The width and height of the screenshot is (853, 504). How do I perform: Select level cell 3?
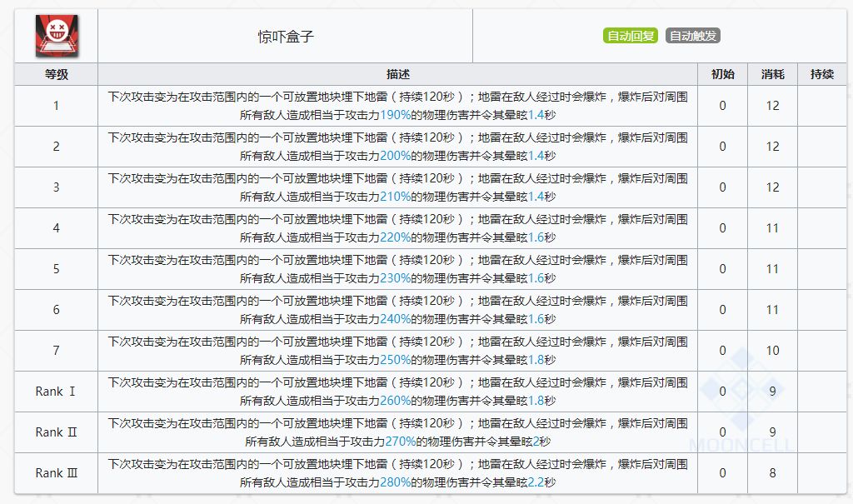tap(56, 187)
